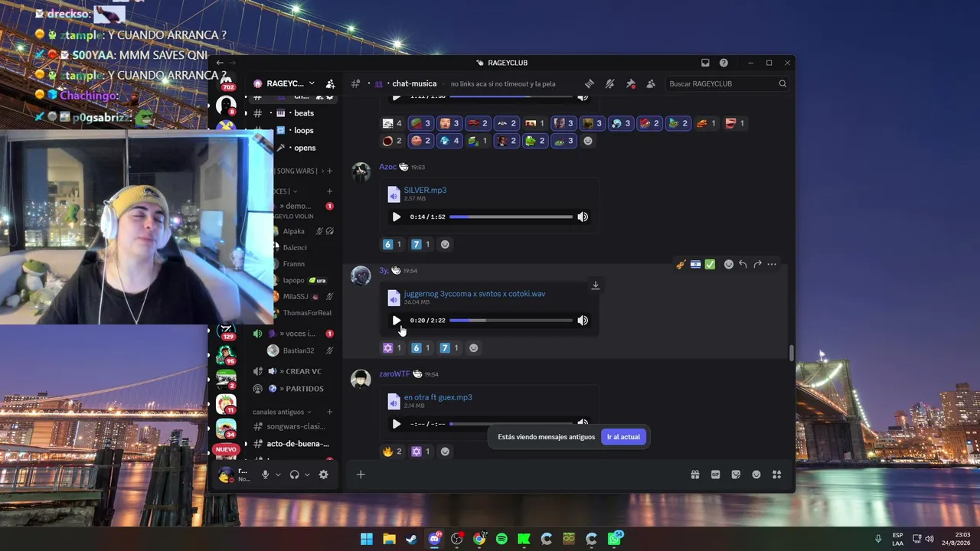Screen dimensions: 980x551
Task: Open juggernog 3yccoma x svntos x cotoki.wav link
Action: tap(475, 294)
